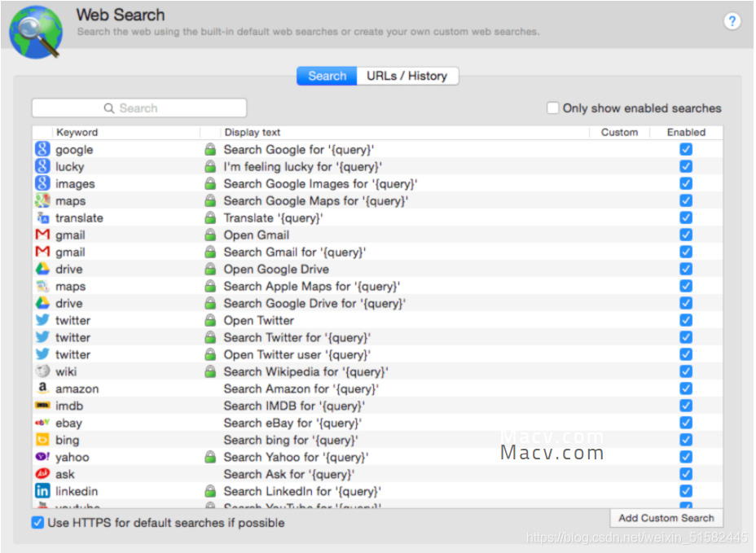Toggle Enabled for Search Google Images
Viewport: 756px width, 553px height.
point(686,184)
